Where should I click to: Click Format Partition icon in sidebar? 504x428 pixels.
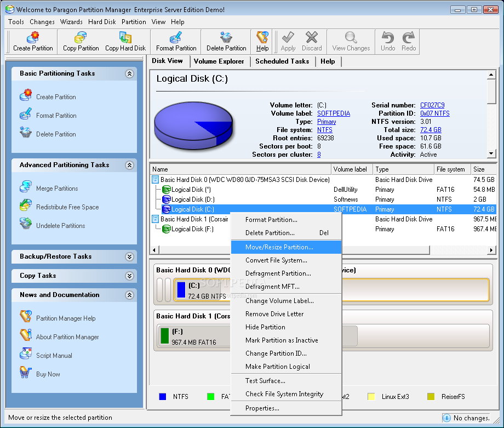26,114
